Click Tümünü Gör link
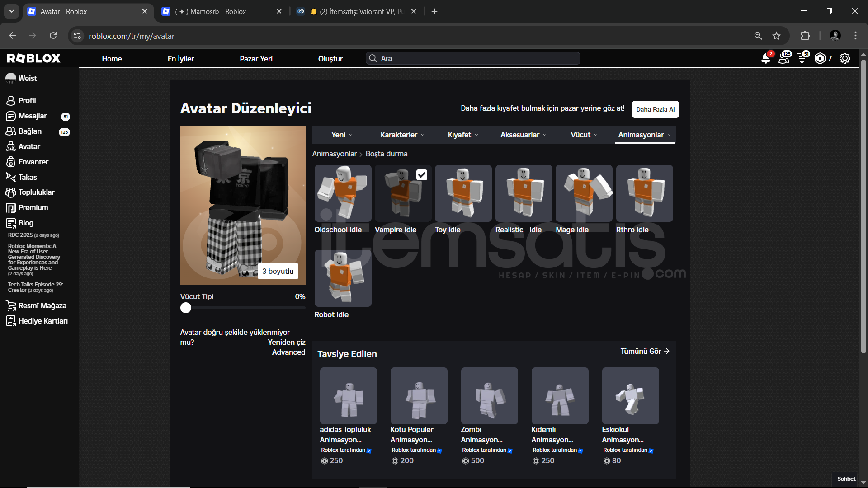Viewport: 868px width, 488px height. click(x=645, y=351)
